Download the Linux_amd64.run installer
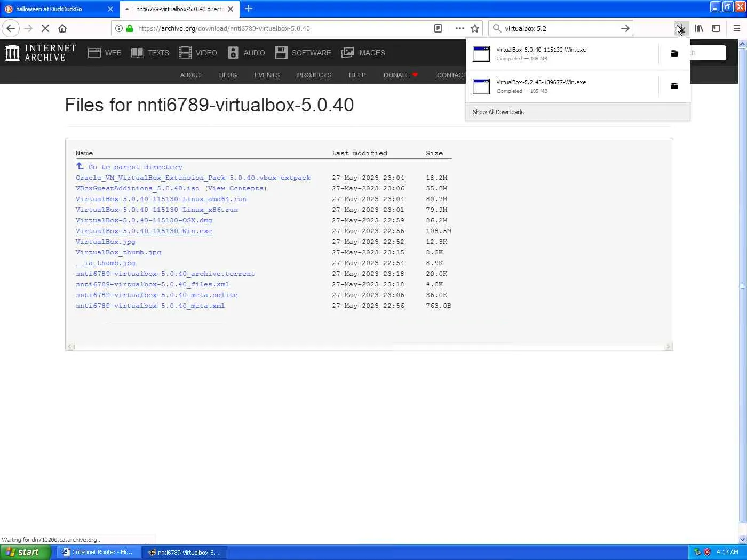The height and width of the screenshot is (560, 747). pyautogui.click(x=161, y=199)
